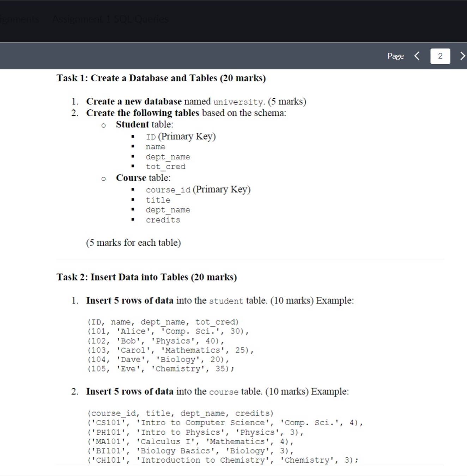Image resolution: width=467 pixels, height=476 pixels.
Task: Click the ID Primary Key list entry
Action: tap(181, 136)
